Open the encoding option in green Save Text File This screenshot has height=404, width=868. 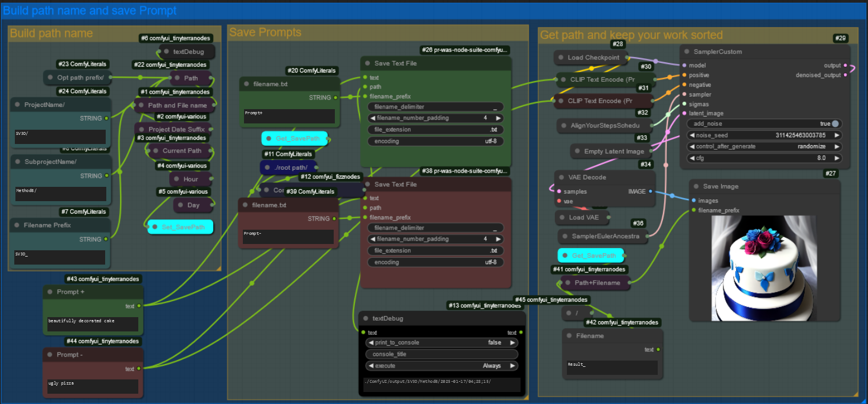[x=435, y=141]
